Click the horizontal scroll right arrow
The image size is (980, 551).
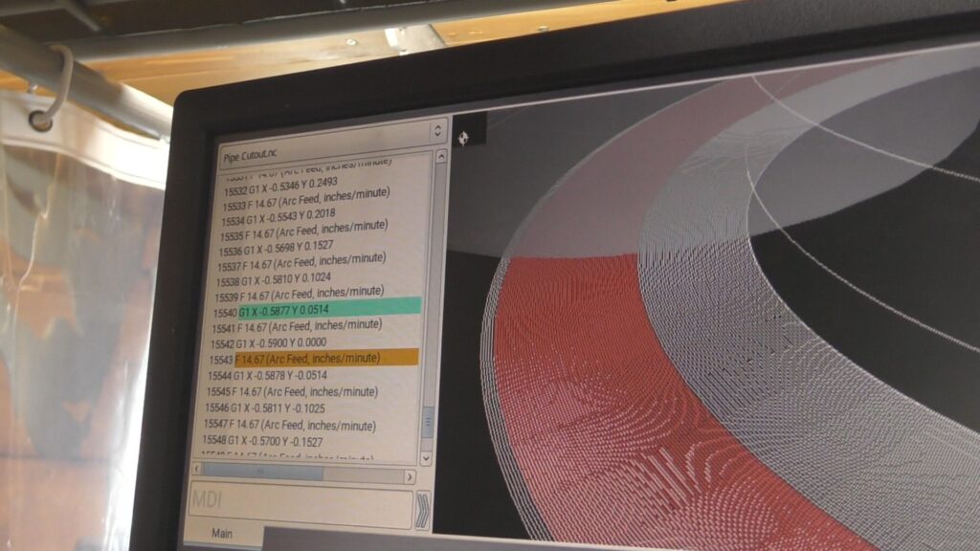coord(410,476)
